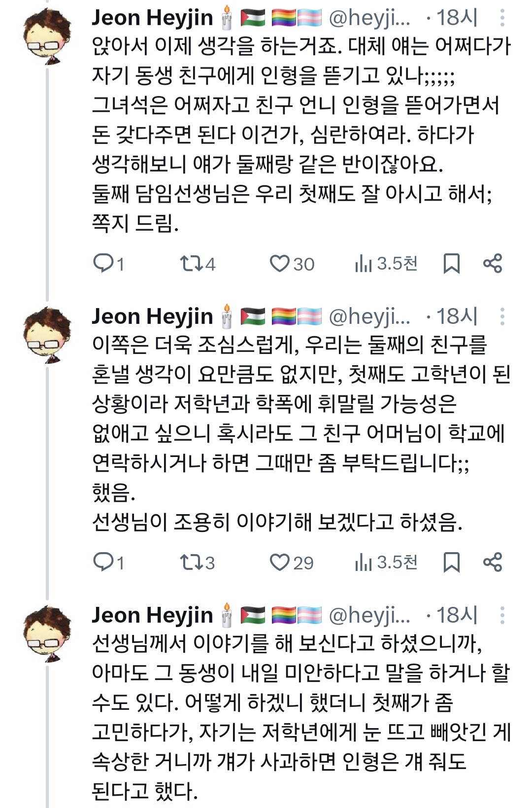Open third tweet's profile avatar
Viewport: 532px width, 808px height.
47,634
